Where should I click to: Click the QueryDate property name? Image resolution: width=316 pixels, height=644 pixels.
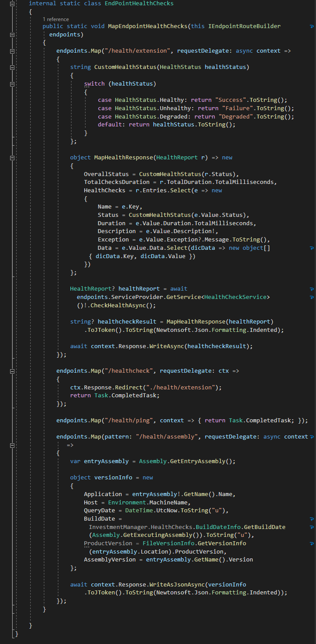point(99,511)
